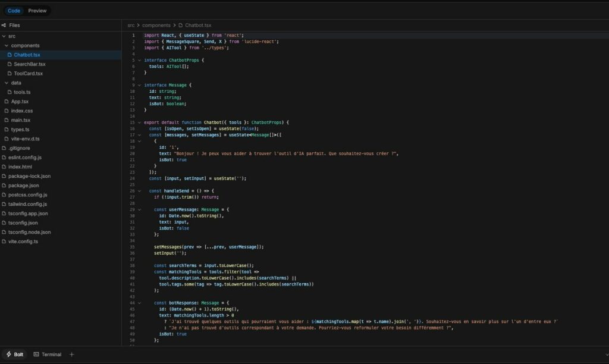
Task: Click the Files tree icon in sidebar header
Action: (4, 25)
